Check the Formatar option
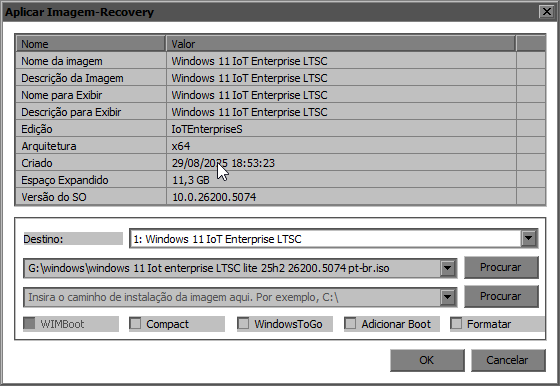 [x=456, y=324]
